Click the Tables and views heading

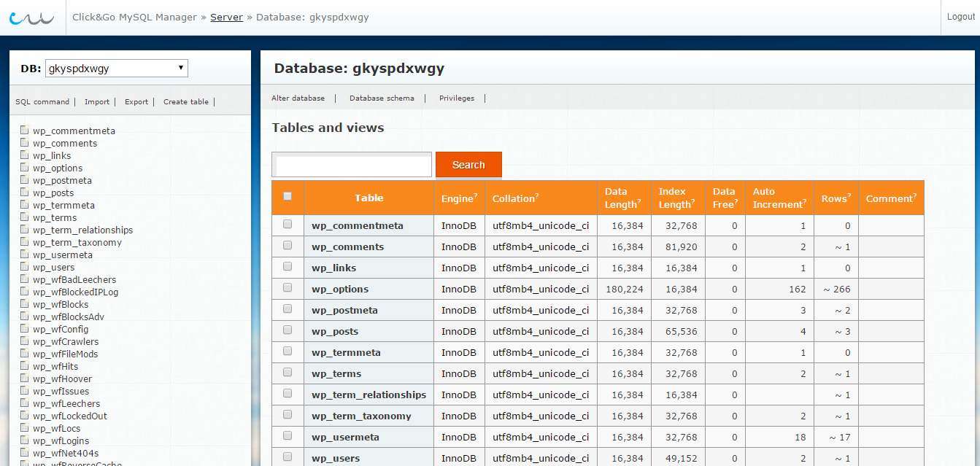tap(328, 128)
